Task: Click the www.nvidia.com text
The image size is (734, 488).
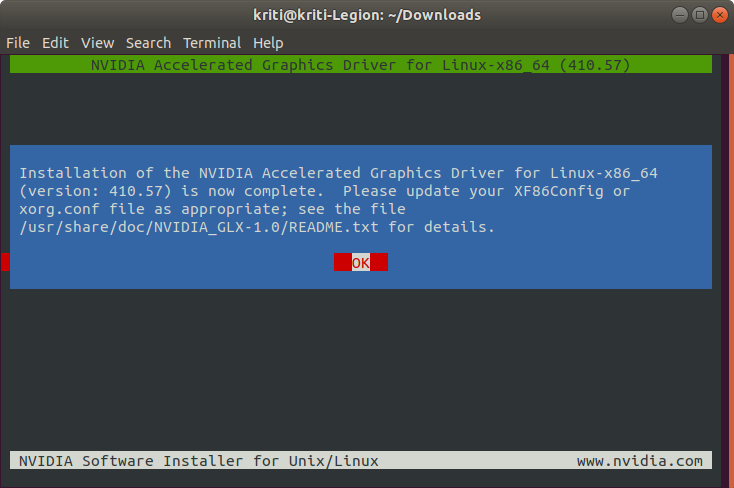Action: click(639, 461)
